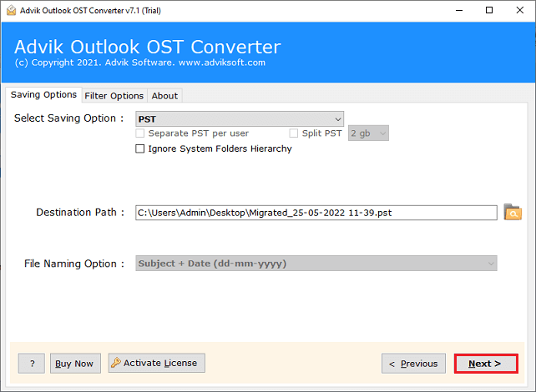This screenshot has height=392, width=536.
Task: Switch to the Filter Options tab
Action: 114,96
